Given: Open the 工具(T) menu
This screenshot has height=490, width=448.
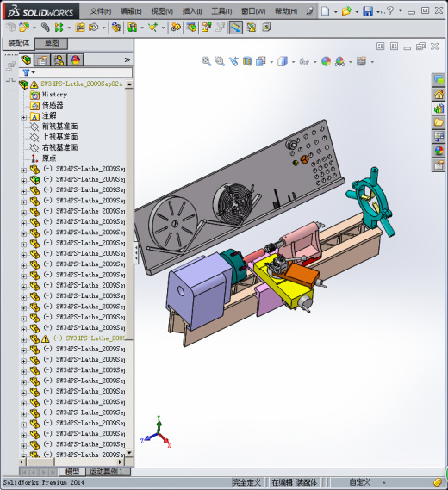Looking at the screenshot, I should tap(221, 11).
